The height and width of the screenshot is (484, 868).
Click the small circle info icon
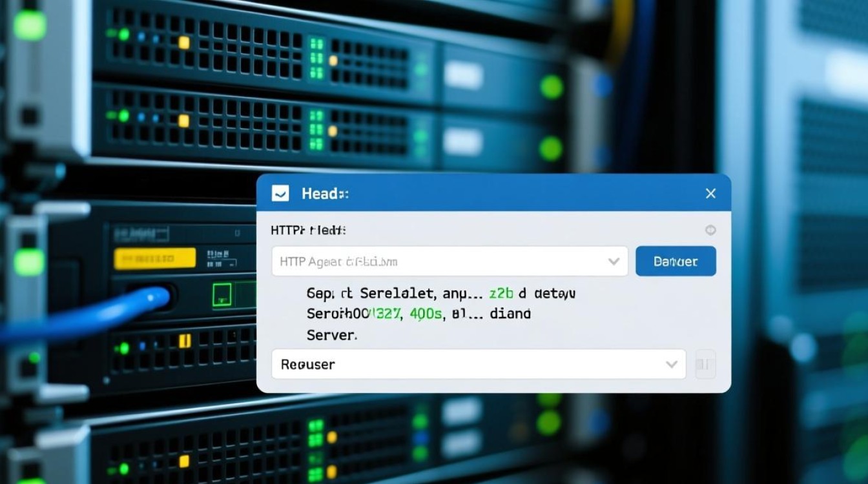click(710, 230)
